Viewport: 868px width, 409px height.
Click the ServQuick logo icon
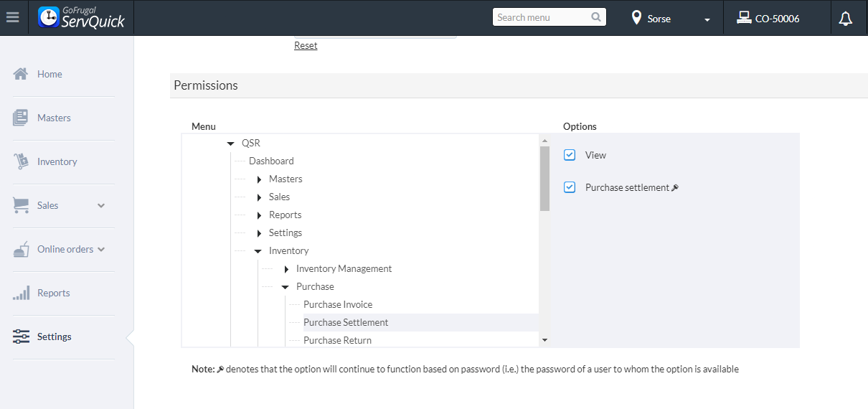coord(49,18)
